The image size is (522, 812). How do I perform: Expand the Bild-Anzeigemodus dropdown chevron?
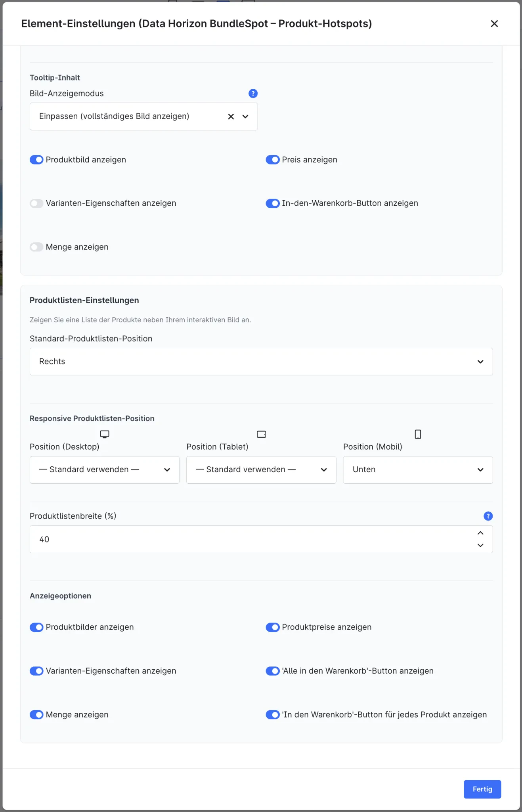tap(245, 117)
